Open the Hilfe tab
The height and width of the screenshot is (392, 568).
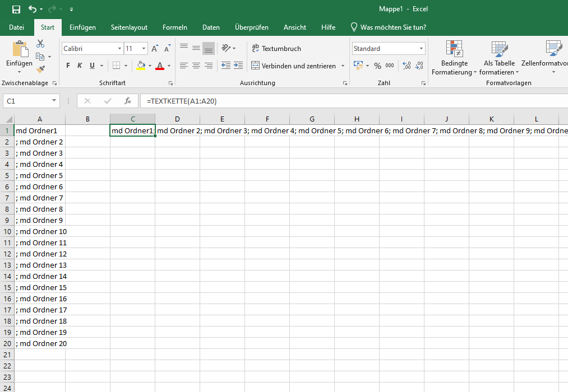[328, 27]
